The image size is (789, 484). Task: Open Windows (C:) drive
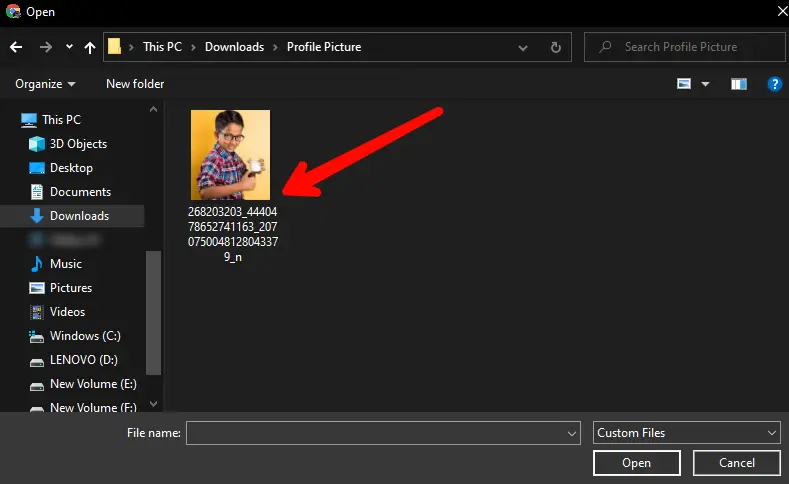86,336
